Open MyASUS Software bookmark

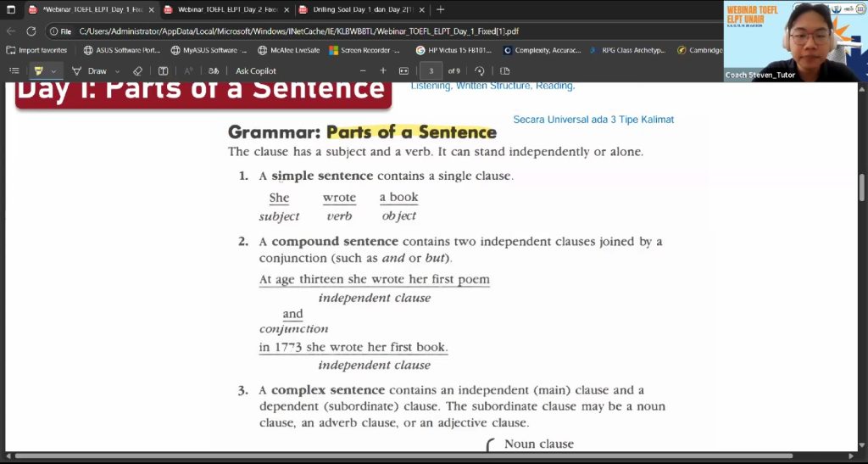pyautogui.click(x=209, y=50)
